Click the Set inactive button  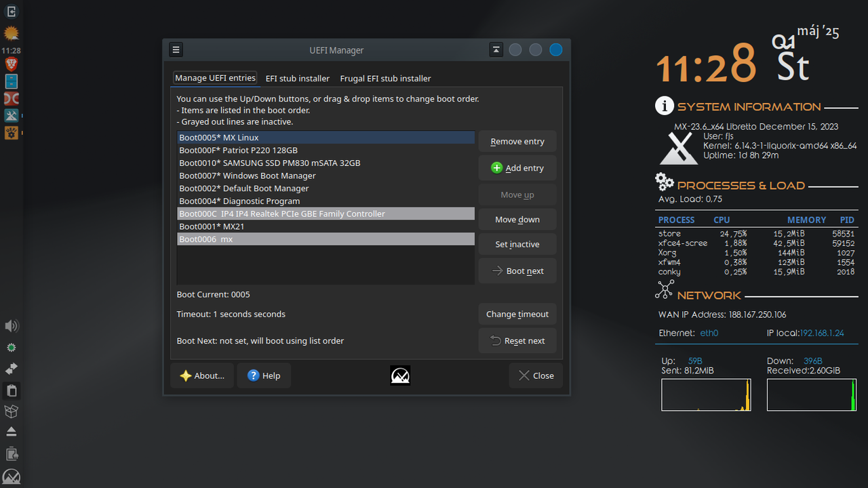click(x=517, y=244)
